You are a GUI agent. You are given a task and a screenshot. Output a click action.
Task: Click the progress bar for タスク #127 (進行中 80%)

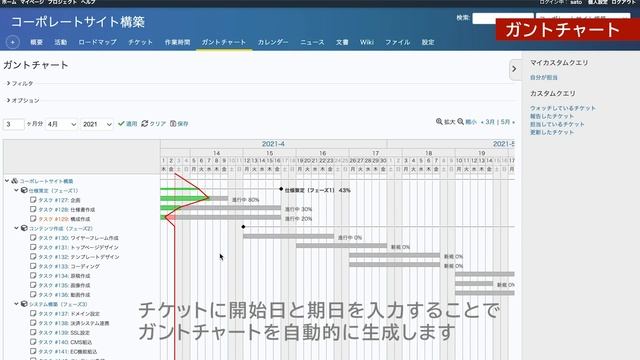pos(194,199)
